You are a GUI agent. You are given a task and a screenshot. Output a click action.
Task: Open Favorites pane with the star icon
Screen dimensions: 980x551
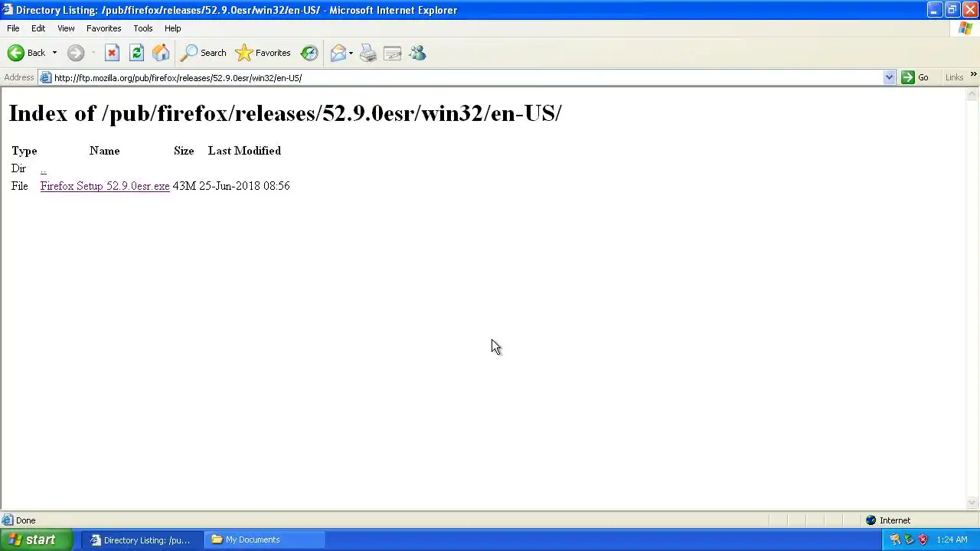[x=263, y=53]
